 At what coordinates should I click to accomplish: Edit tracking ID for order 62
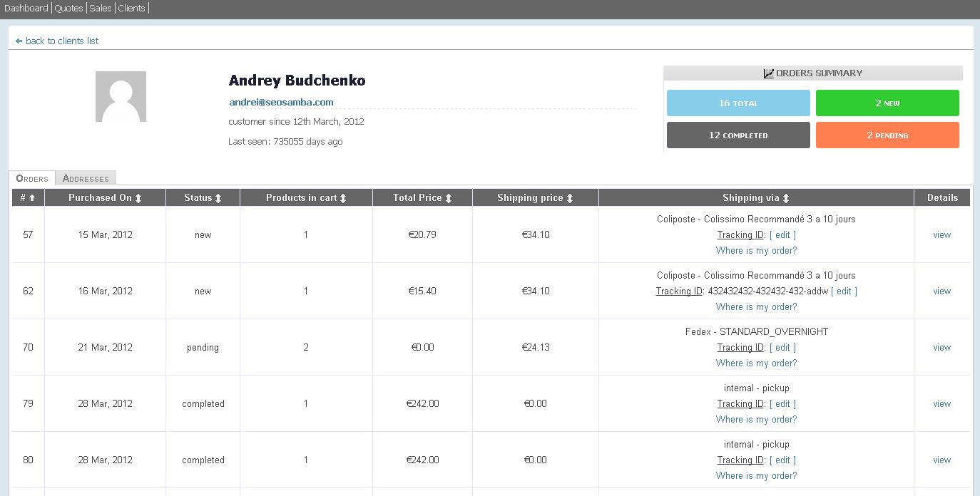tap(844, 291)
